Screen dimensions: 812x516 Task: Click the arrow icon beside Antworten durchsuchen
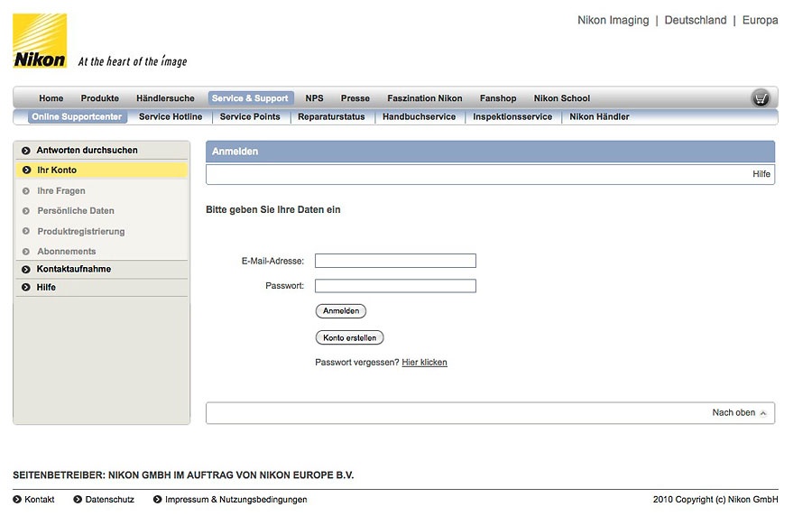click(26, 150)
